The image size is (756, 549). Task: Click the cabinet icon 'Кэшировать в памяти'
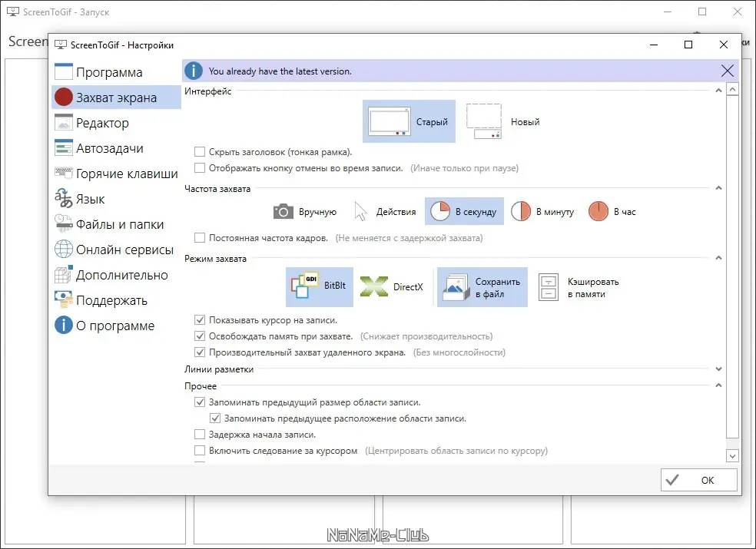click(549, 287)
